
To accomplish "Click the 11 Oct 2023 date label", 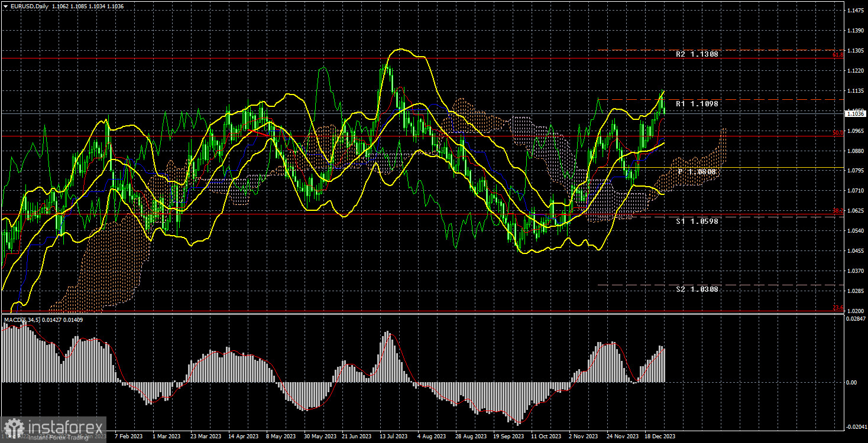I will point(546,437).
